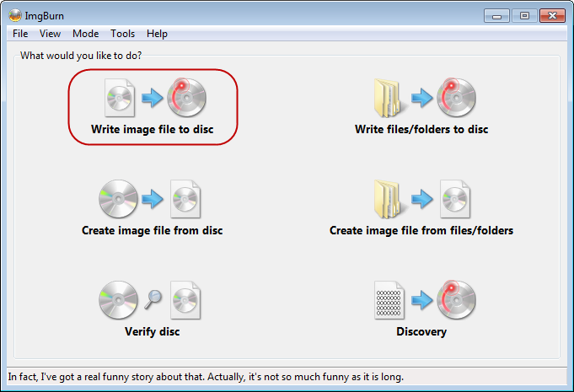Image resolution: width=574 pixels, height=392 pixels.
Task: Minimize the ImgBurn window
Action: 496,16
